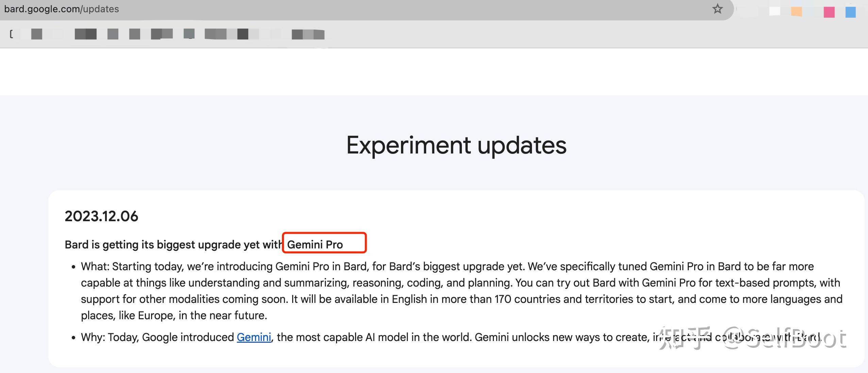
Task: Click the highlighted Gemini Pro text
Action: 316,244
